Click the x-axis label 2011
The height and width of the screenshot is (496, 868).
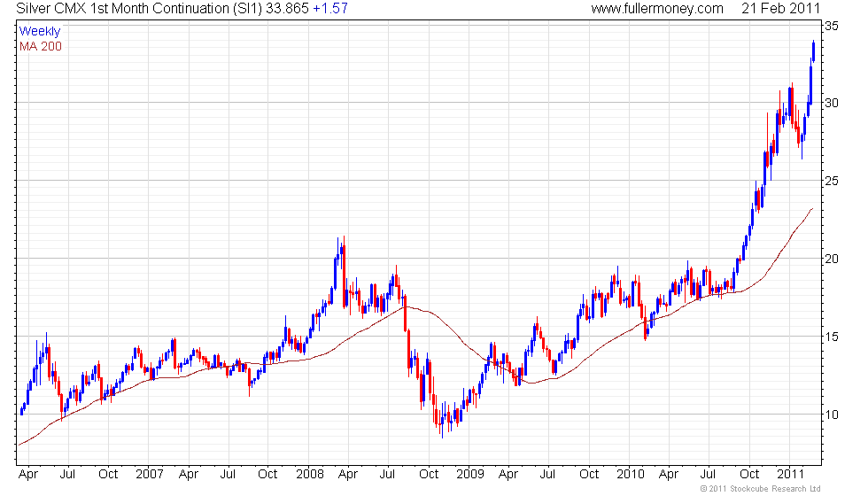click(790, 474)
